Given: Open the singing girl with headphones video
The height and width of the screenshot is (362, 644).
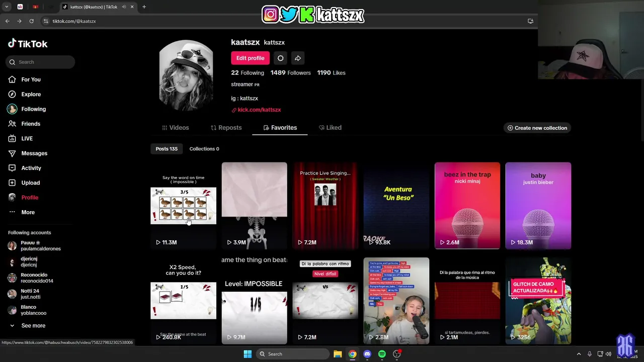Looking at the screenshot, I should coord(396,301).
